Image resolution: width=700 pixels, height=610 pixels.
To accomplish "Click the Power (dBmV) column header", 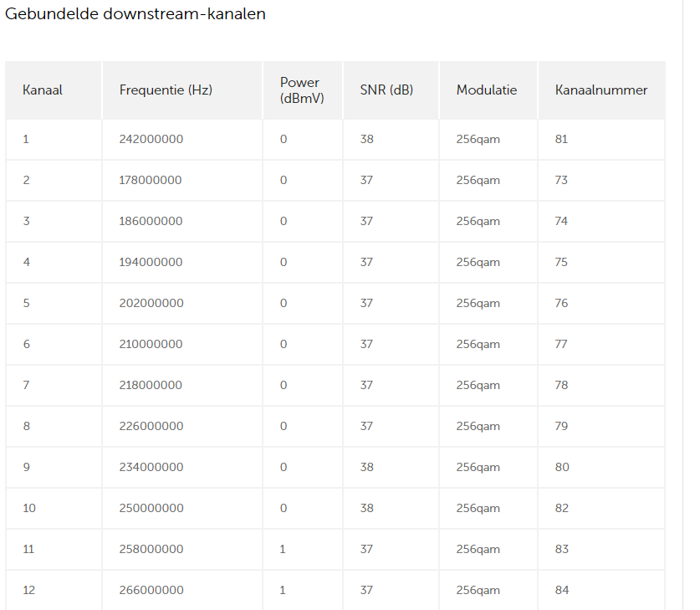I will pyautogui.click(x=302, y=90).
